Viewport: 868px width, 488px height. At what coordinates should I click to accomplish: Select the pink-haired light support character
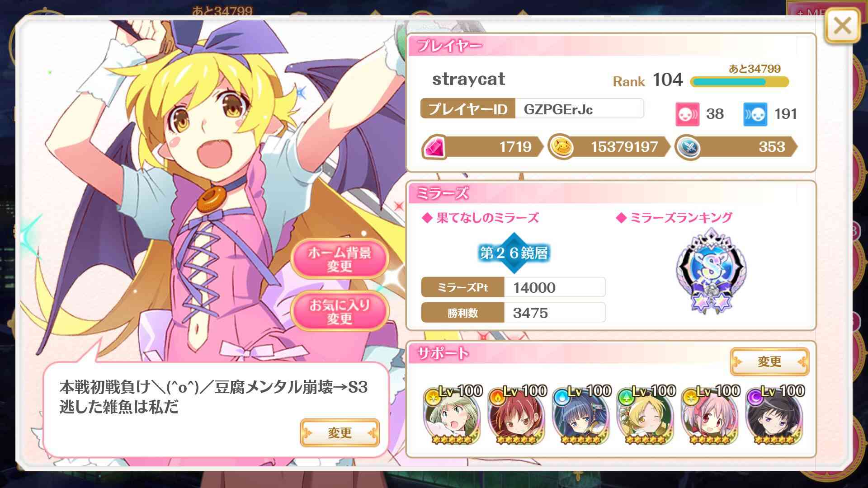pyautogui.click(x=709, y=414)
